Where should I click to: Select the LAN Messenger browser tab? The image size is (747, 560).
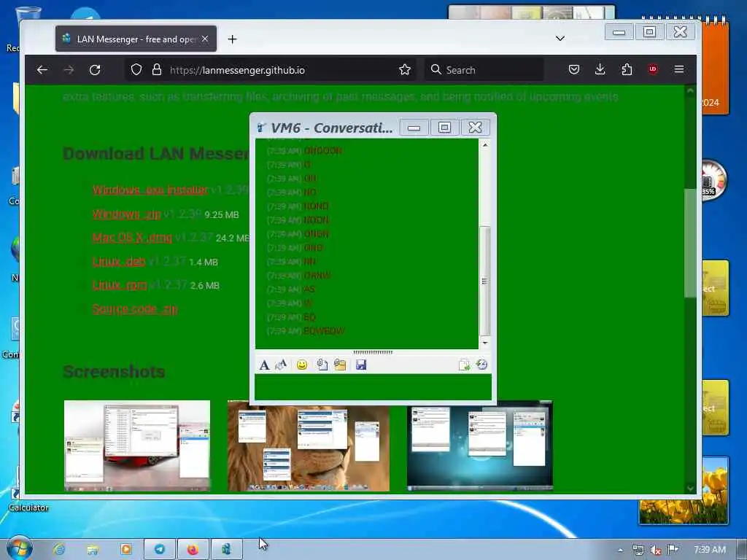(x=136, y=39)
